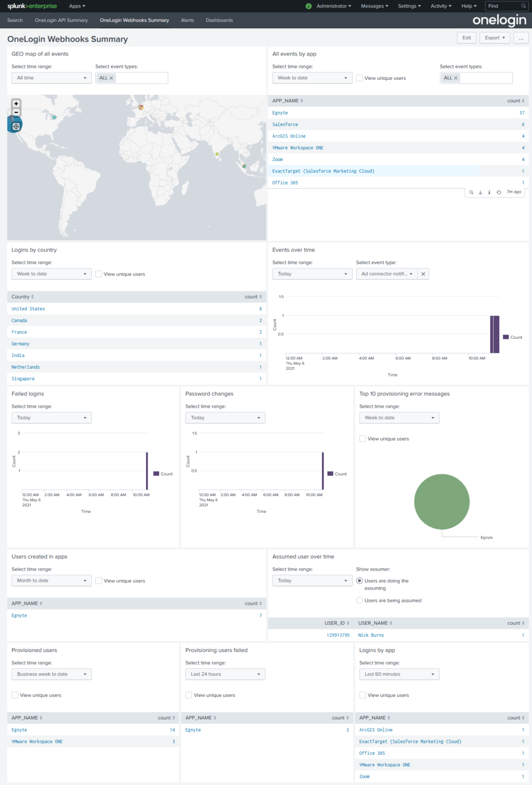This screenshot has height=785, width=532.
Task: Open the Administrator menu
Action: [x=334, y=6]
